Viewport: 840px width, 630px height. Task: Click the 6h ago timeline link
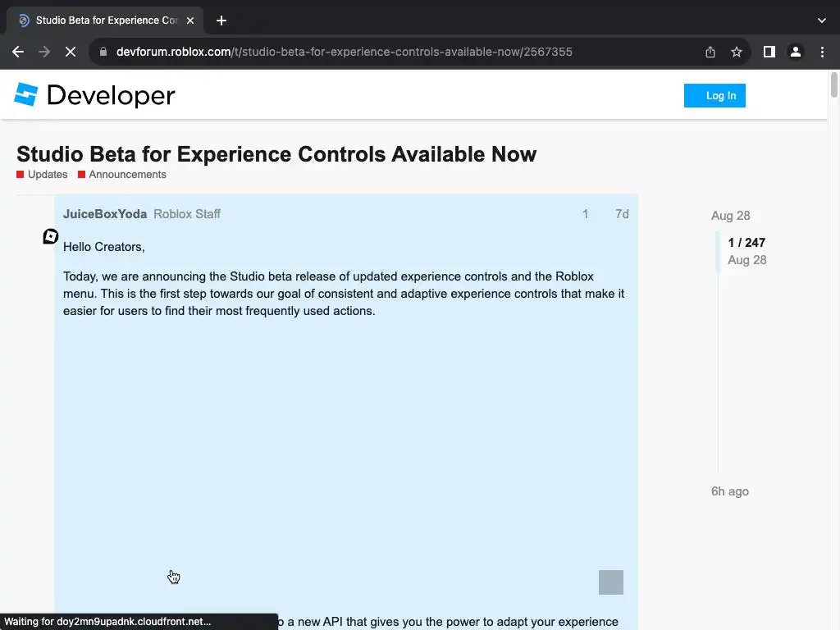[x=729, y=491]
